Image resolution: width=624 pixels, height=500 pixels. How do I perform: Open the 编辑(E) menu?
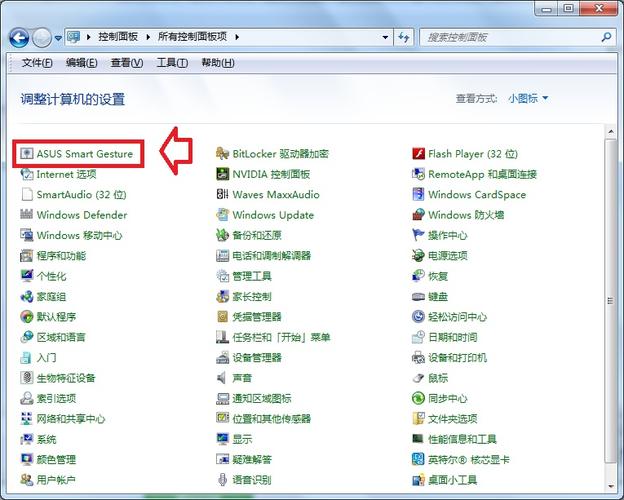(82, 62)
